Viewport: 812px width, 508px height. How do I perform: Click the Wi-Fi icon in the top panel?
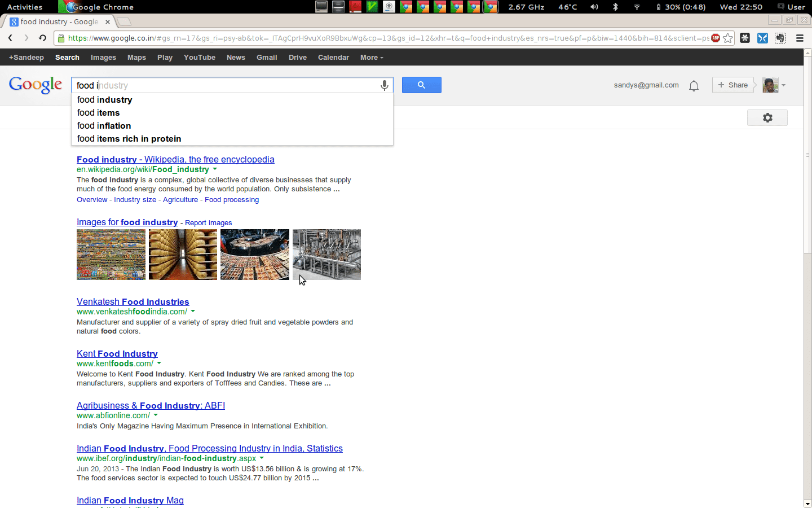click(x=637, y=7)
